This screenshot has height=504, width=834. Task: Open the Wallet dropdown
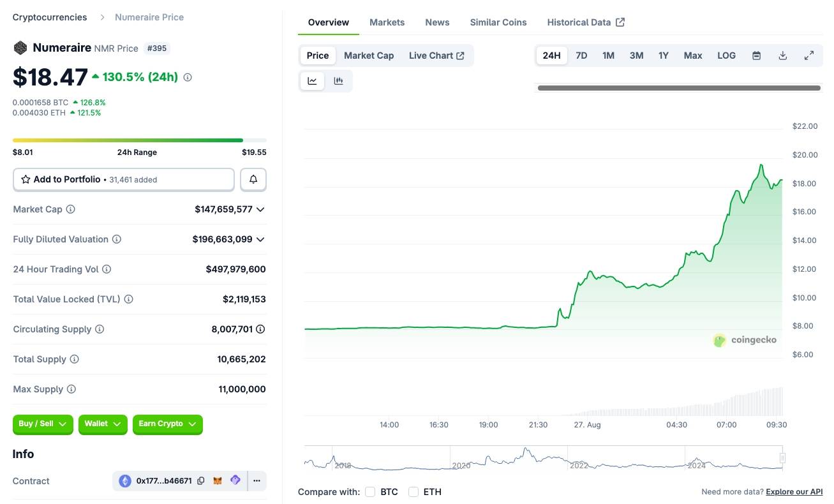click(x=103, y=424)
